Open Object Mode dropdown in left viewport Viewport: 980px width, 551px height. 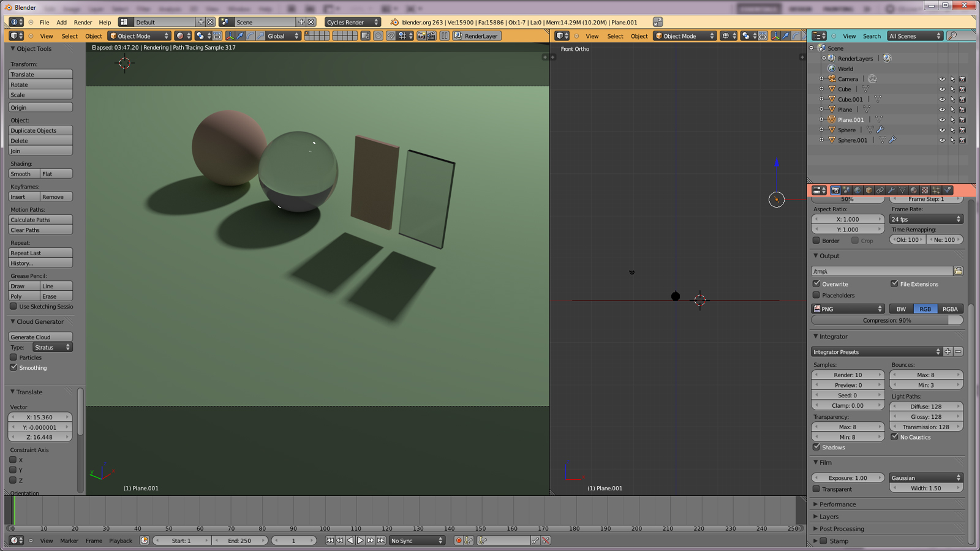[x=139, y=36]
